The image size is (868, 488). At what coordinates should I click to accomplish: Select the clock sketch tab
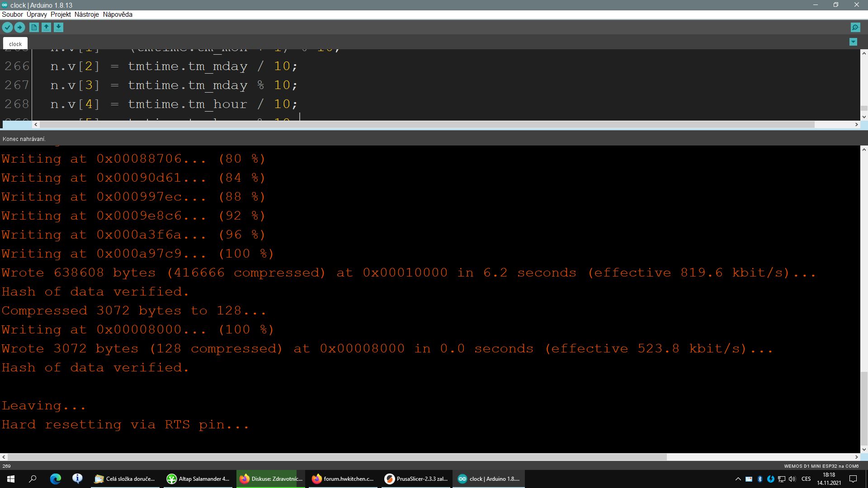coord(15,44)
